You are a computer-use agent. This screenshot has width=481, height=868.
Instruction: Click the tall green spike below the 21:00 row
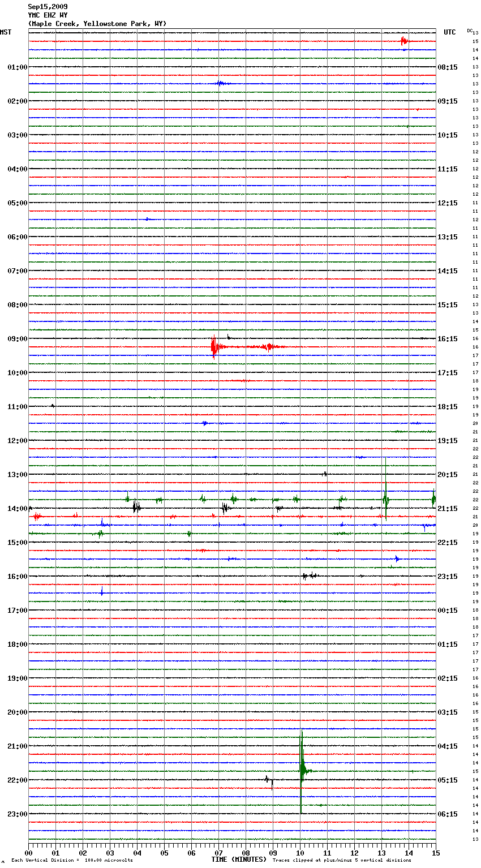[301, 771]
